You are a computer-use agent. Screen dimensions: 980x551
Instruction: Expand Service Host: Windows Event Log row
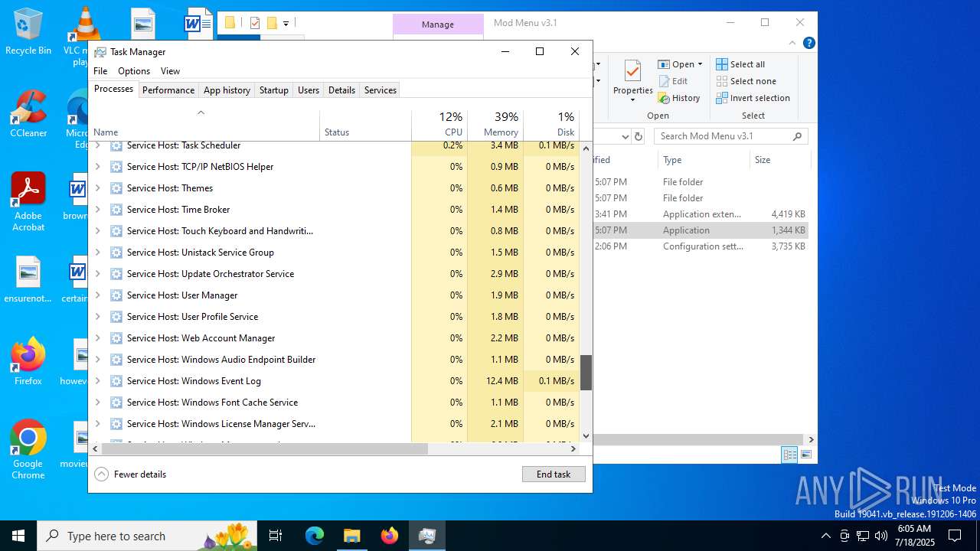point(97,381)
